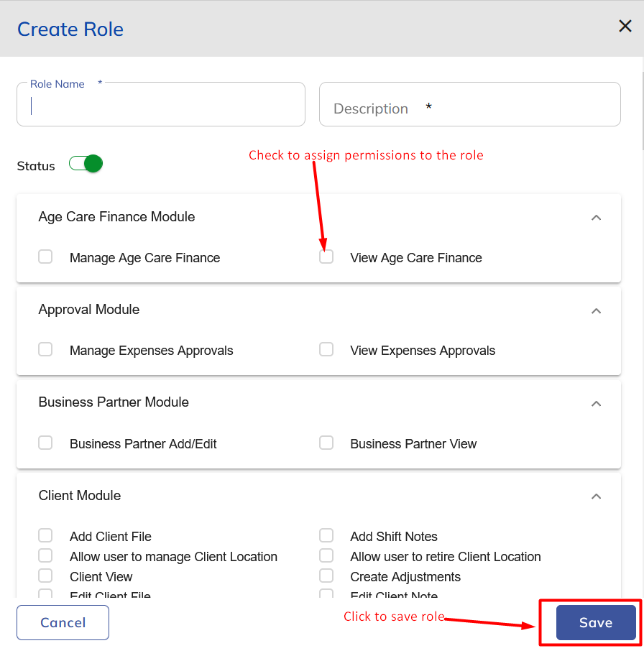Tick Allow user to retire Client Location

(326, 556)
